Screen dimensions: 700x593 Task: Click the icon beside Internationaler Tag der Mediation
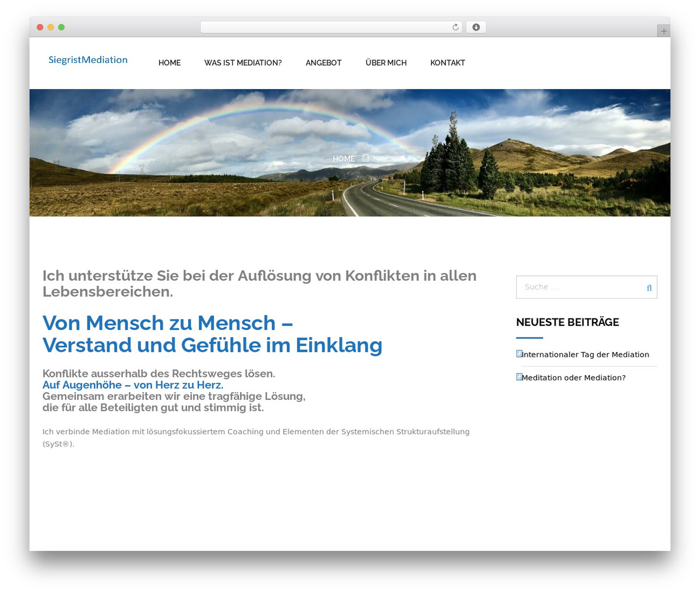point(519,354)
